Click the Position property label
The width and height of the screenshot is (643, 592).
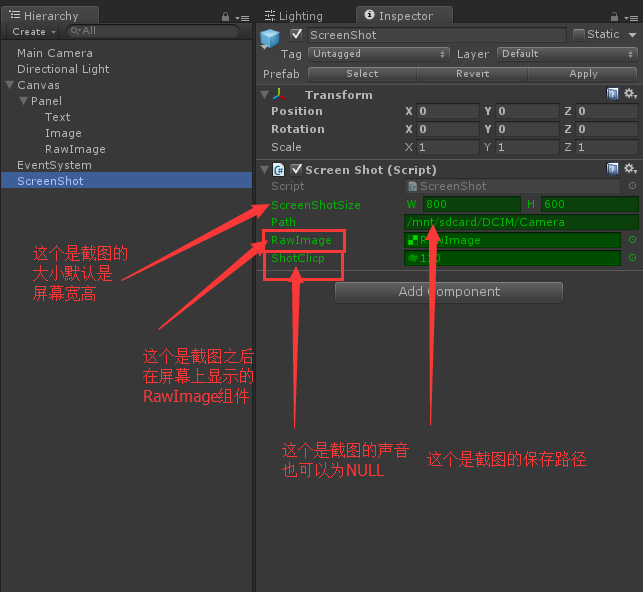tap(296, 111)
